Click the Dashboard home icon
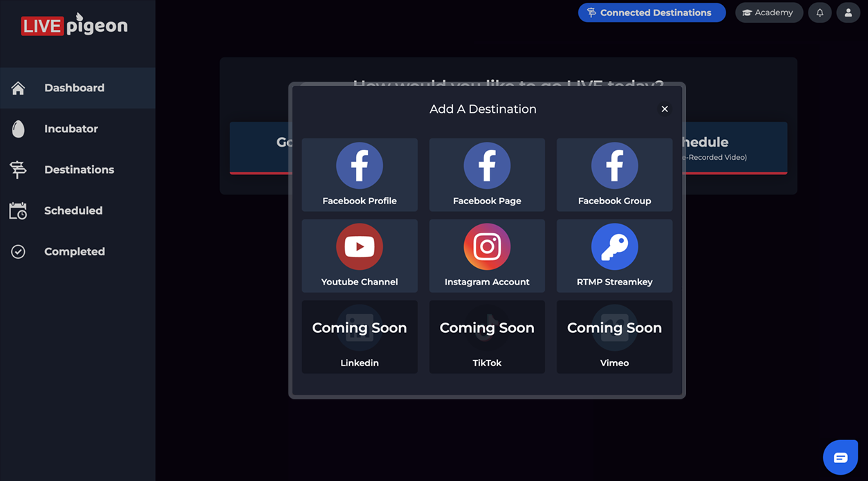Screen dimensions: 868x481 (x=18, y=88)
